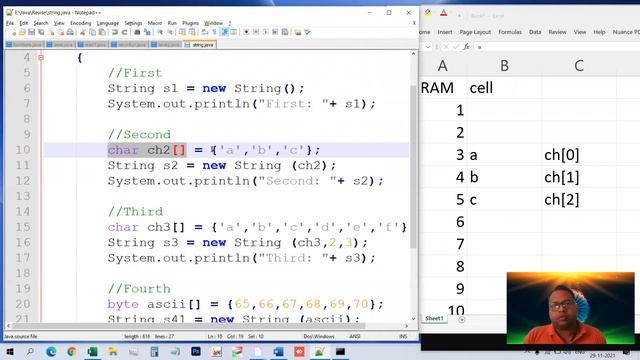
Task: Select Excel column A header
Action: click(443, 66)
